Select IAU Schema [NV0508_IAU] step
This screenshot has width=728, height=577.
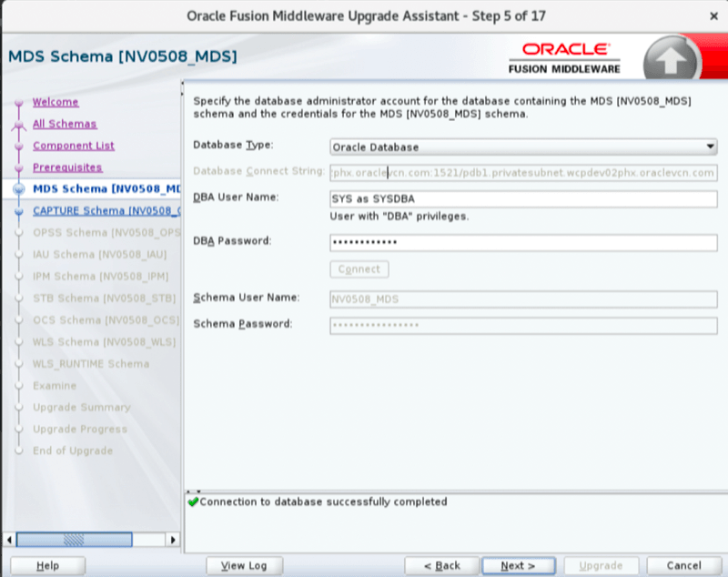[99, 255]
